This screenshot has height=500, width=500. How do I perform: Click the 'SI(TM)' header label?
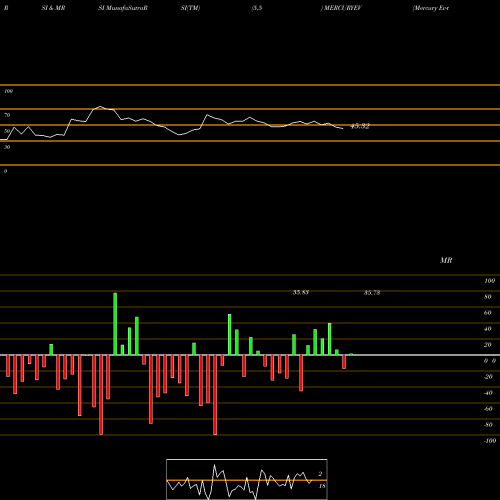(x=190, y=8)
